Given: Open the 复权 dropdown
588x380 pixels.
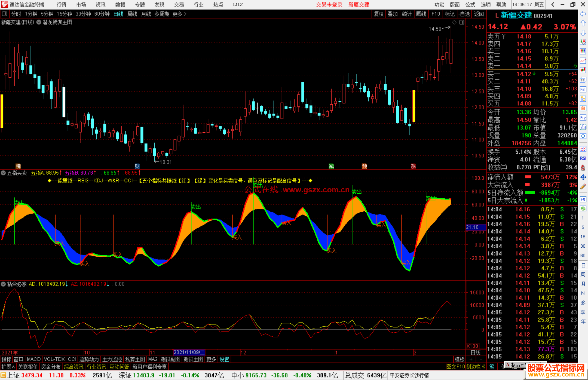Looking at the screenshot, I should click(379, 14).
